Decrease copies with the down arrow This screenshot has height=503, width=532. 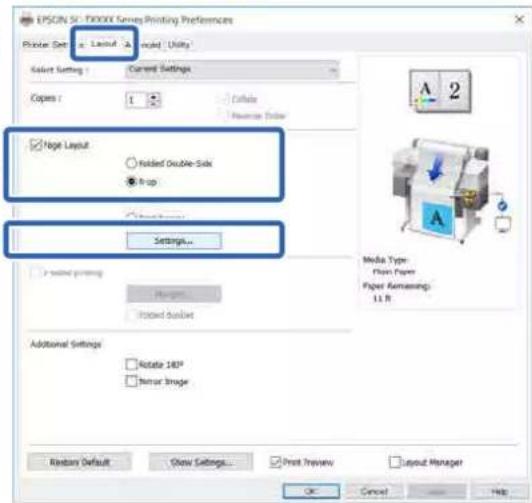pos(154,104)
